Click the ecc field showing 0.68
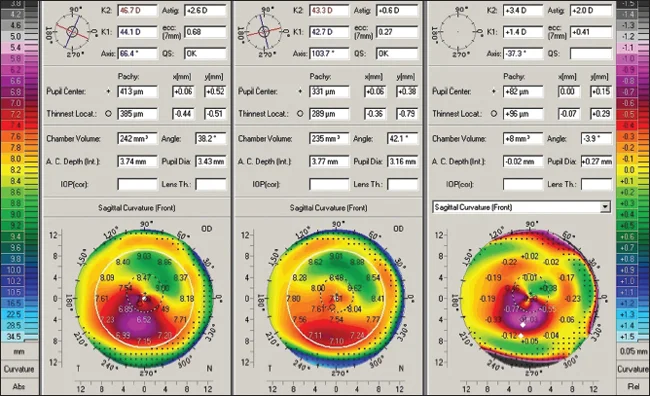 [205, 32]
